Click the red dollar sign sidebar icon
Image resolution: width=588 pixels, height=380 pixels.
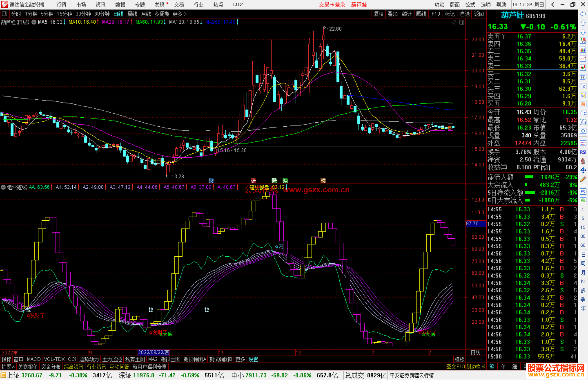(583, 161)
